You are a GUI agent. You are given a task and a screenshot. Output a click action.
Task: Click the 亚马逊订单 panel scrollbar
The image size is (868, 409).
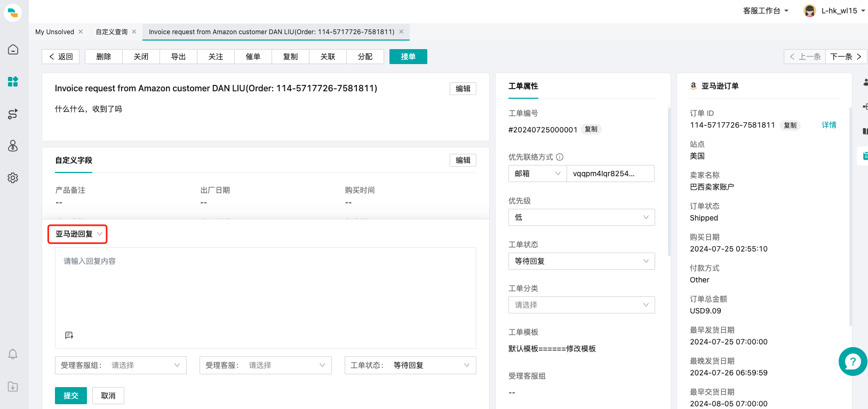pyautogui.click(x=850, y=216)
